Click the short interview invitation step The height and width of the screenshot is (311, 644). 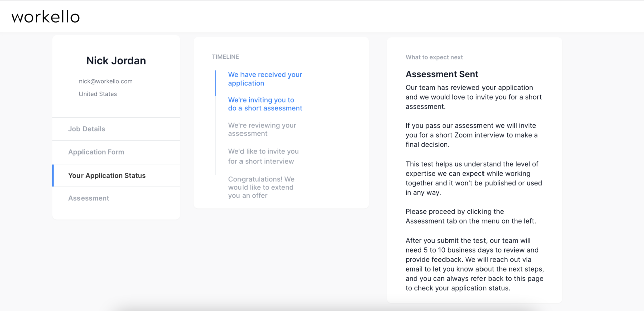[x=263, y=156]
